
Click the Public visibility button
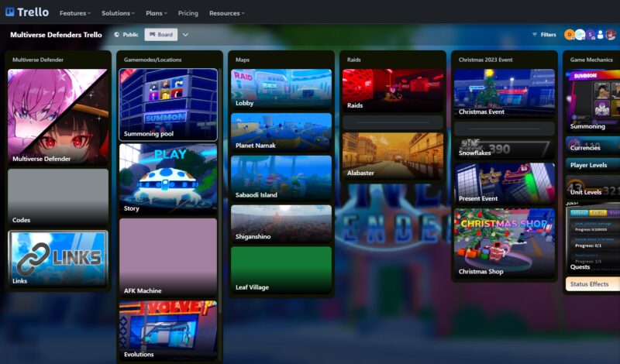[126, 35]
